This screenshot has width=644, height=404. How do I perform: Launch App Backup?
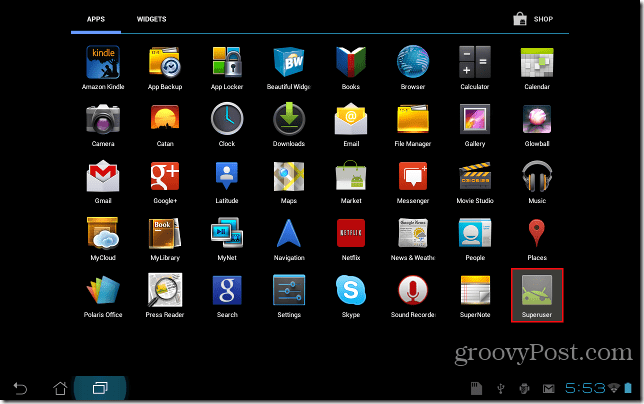[x=165, y=68]
